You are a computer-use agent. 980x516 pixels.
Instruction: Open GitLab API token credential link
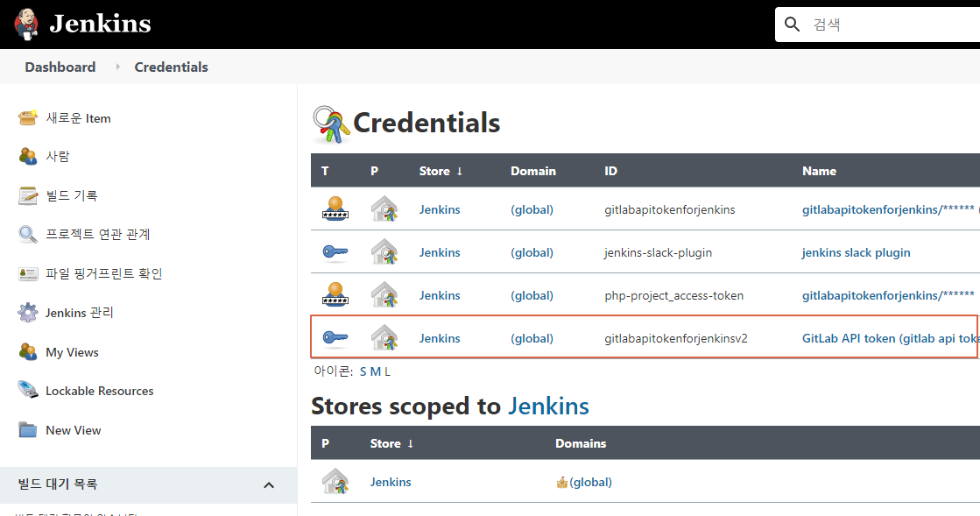click(x=890, y=338)
